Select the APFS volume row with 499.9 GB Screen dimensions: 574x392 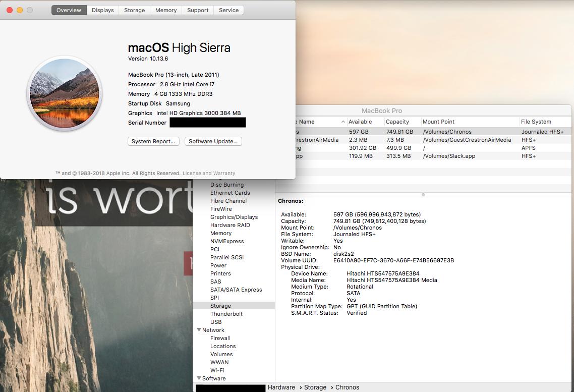(x=433, y=147)
